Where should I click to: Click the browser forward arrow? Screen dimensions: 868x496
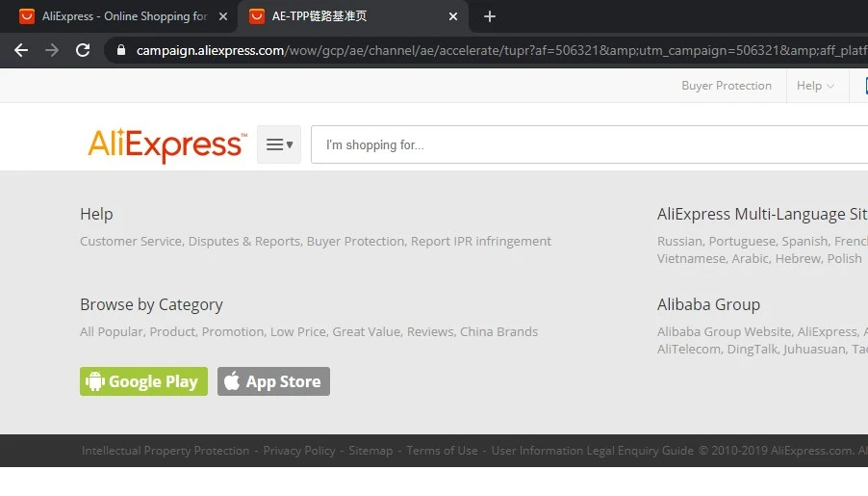point(52,50)
